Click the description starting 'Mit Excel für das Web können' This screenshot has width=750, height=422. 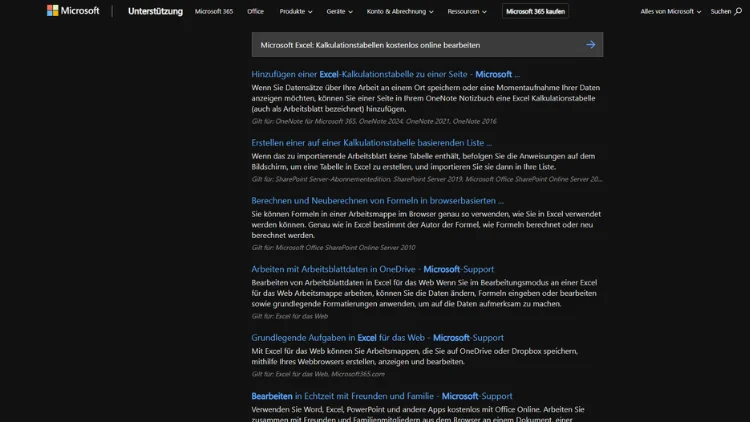coord(415,356)
